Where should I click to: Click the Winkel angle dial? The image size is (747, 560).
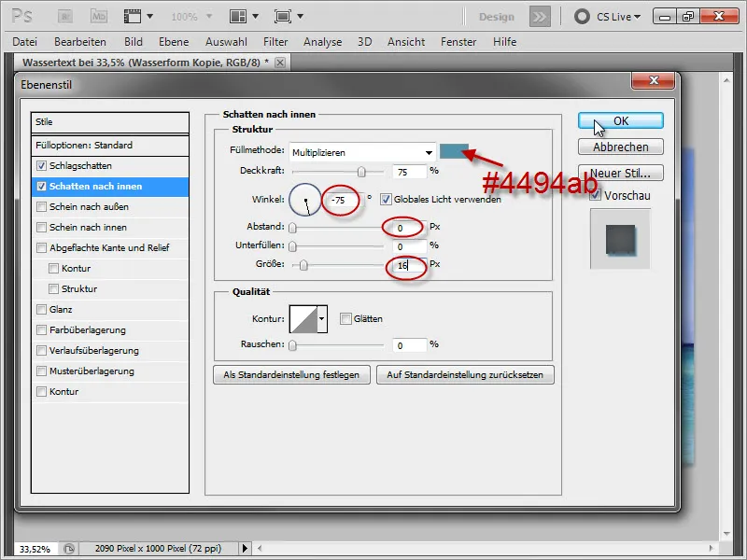pos(305,200)
